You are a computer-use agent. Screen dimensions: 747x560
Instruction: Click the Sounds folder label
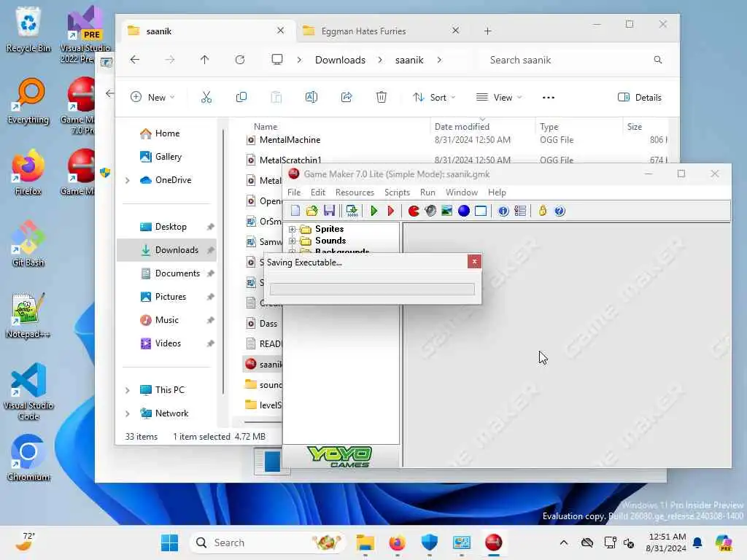[x=330, y=241]
